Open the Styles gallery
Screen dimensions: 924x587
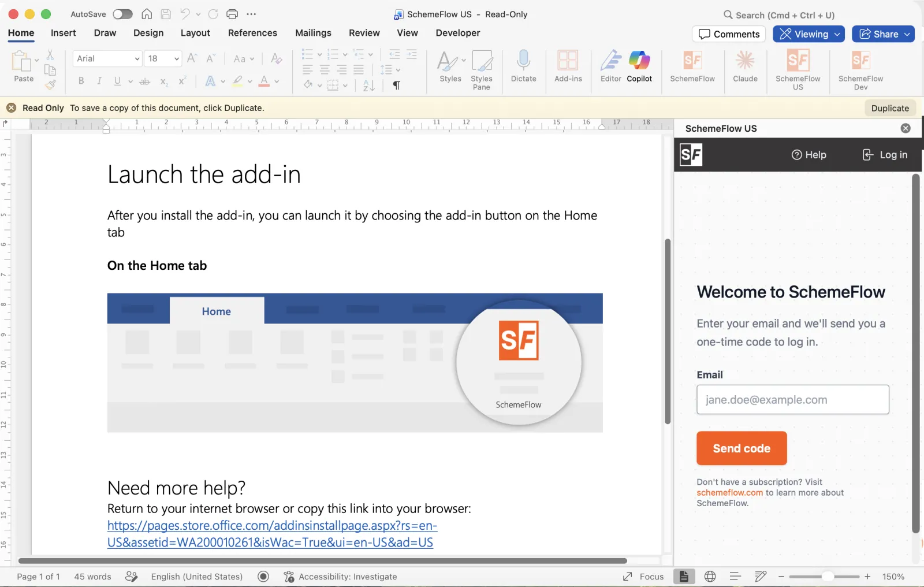[450, 67]
